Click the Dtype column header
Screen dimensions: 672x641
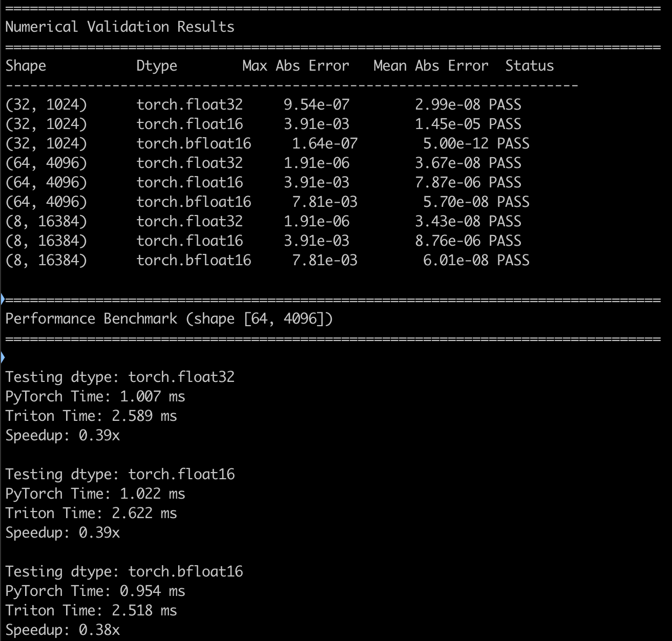click(x=156, y=66)
